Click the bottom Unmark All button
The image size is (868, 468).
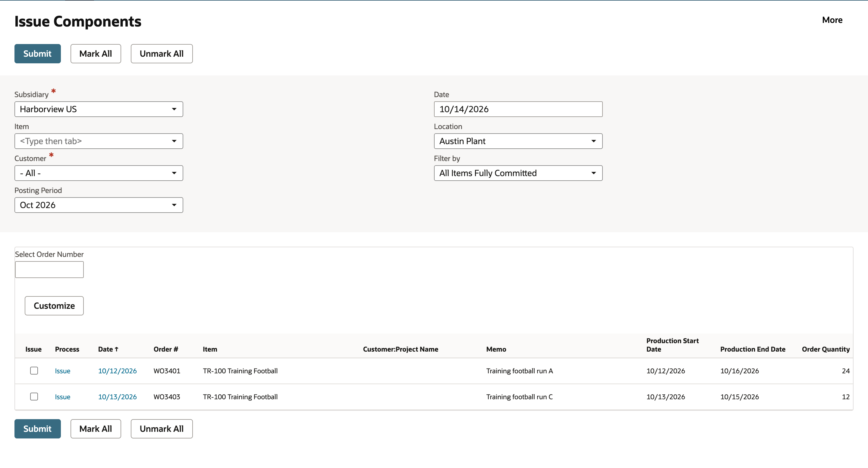[x=162, y=429]
